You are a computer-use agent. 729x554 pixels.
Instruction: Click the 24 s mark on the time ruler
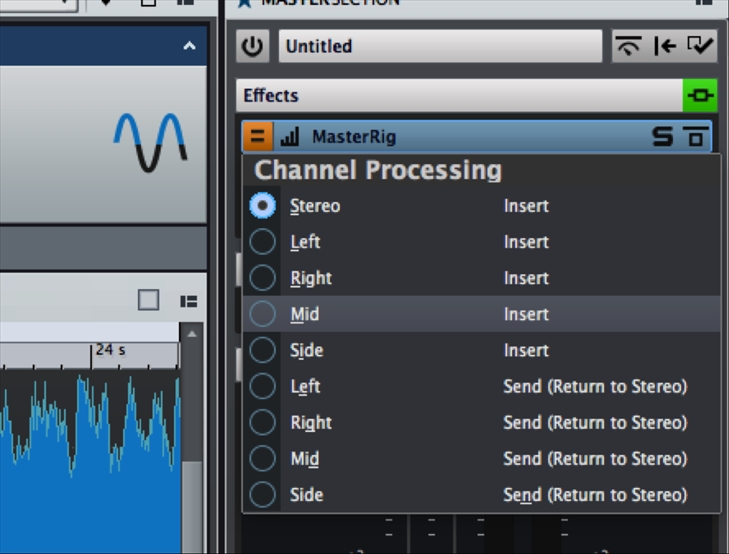click(x=110, y=350)
